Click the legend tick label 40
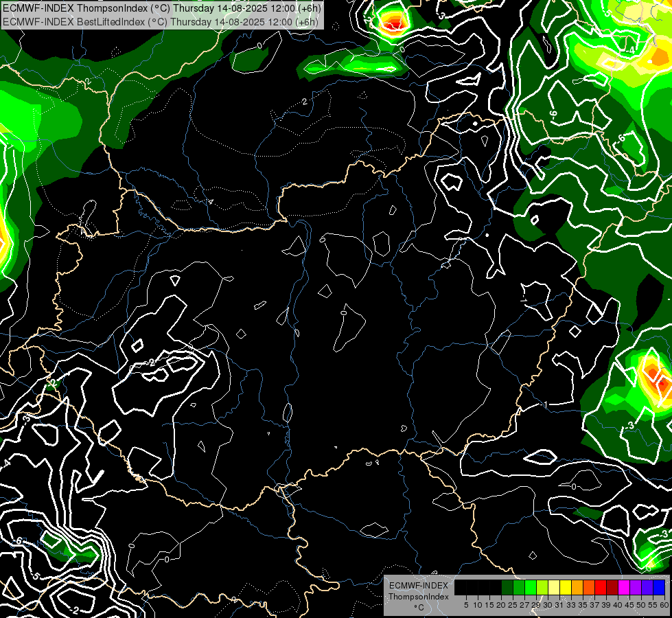 618,605
